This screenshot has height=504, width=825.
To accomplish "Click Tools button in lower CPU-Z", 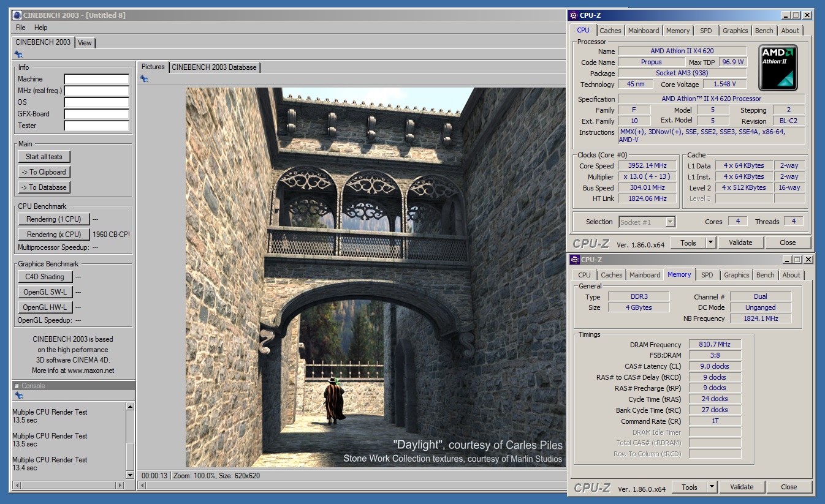I will [x=690, y=487].
